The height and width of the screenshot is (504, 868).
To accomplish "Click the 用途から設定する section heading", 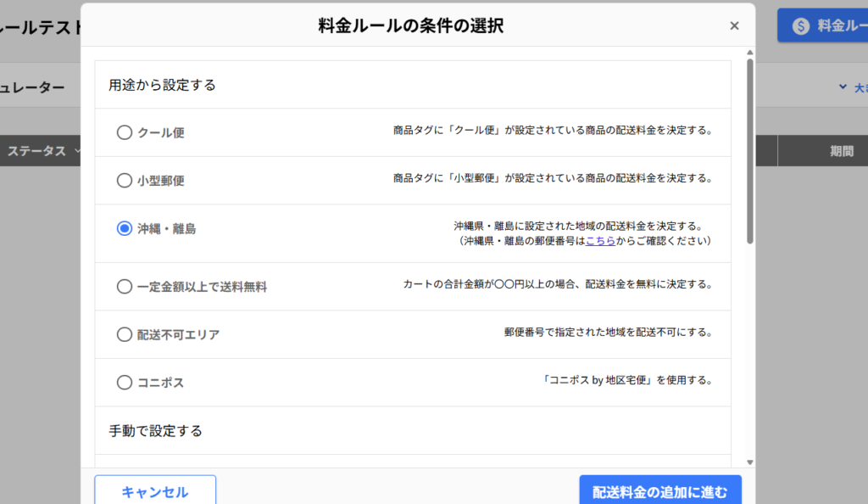I will pyautogui.click(x=162, y=85).
